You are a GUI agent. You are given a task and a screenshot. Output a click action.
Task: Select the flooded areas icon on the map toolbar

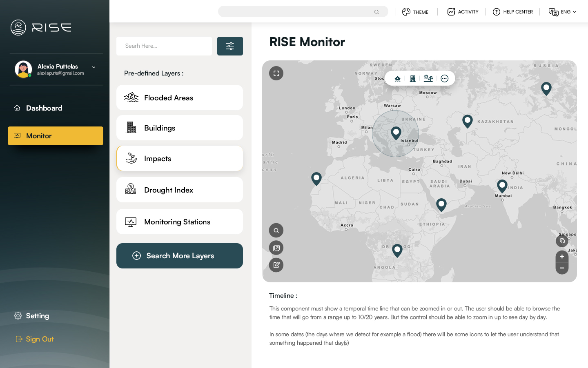coord(398,78)
